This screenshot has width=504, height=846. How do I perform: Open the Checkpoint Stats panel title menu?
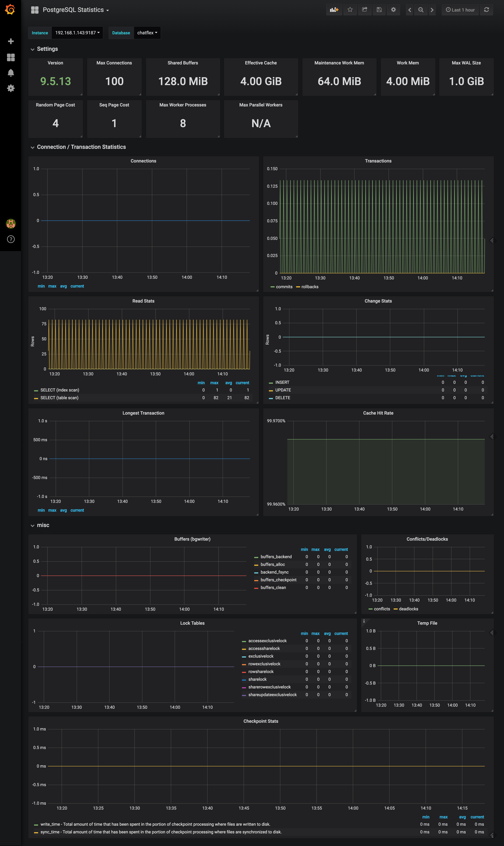261,721
